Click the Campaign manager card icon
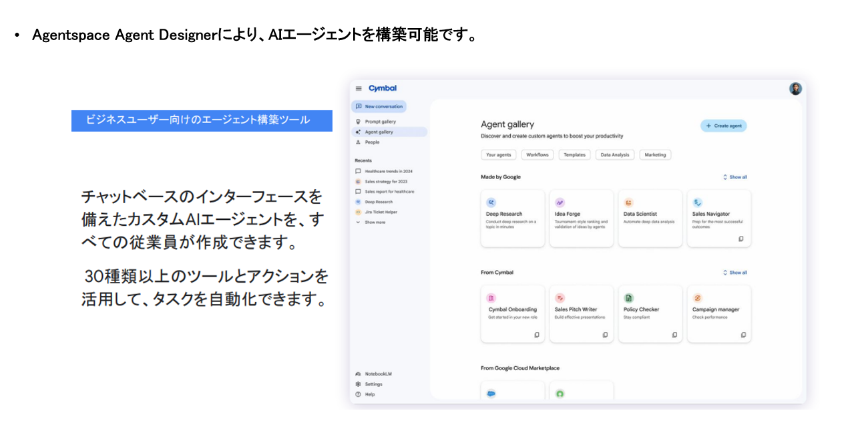 point(698,298)
